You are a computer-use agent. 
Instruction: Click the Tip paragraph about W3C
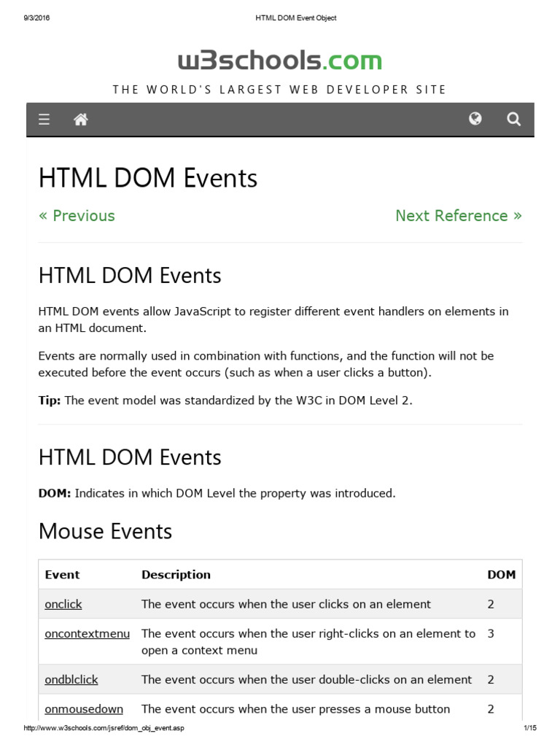(225, 400)
